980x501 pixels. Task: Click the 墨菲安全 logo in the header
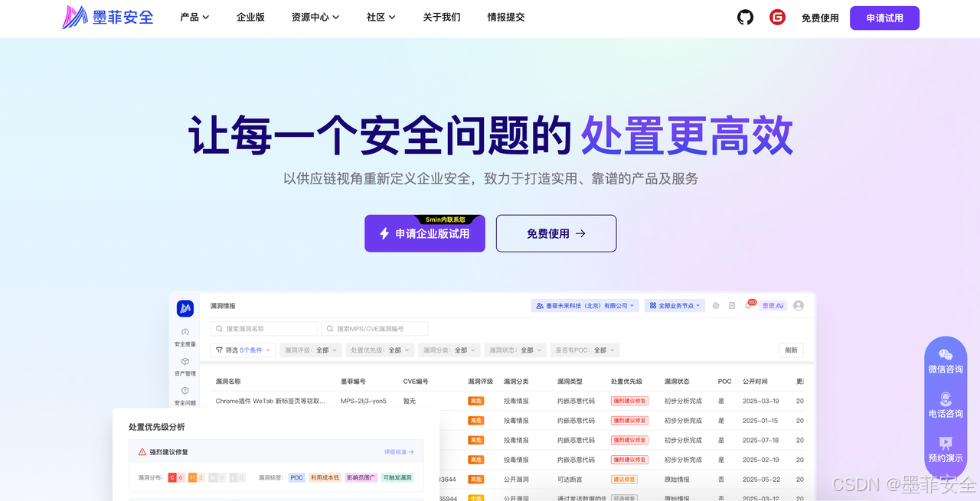(x=108, y=17)
